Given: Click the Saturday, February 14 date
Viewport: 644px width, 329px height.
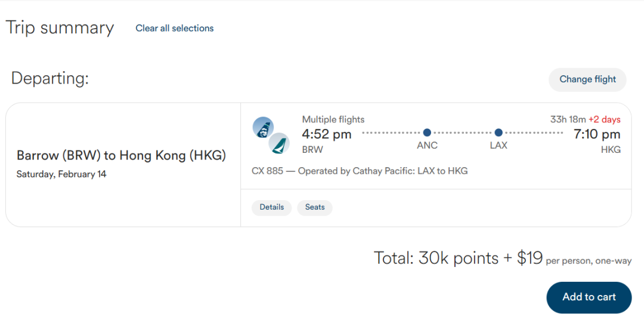Looking at the screenshot, I should [x=61, y=174].
